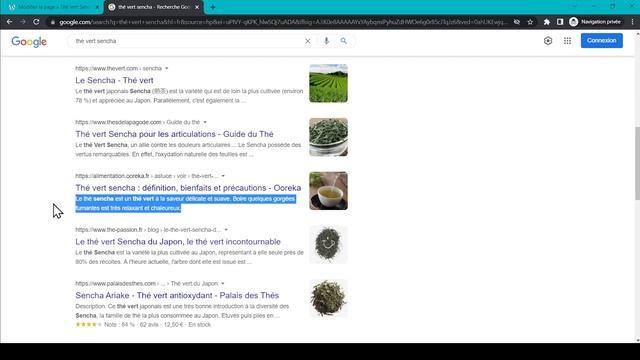Clear the search box with the X icon

pyautogui.click(x=308, y=41)
